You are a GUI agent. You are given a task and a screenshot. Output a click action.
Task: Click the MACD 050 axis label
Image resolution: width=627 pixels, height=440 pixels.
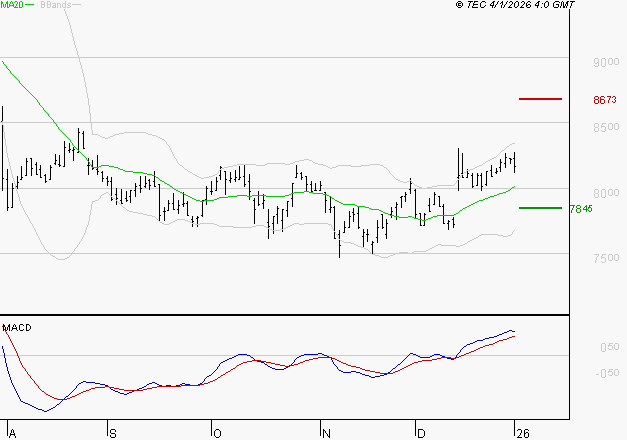(x=610, y=347)
